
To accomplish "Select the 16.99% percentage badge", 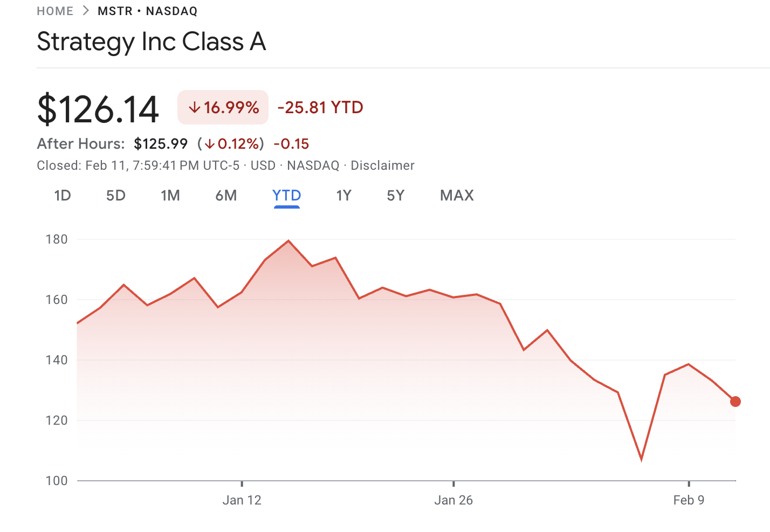I will [223, 107].
